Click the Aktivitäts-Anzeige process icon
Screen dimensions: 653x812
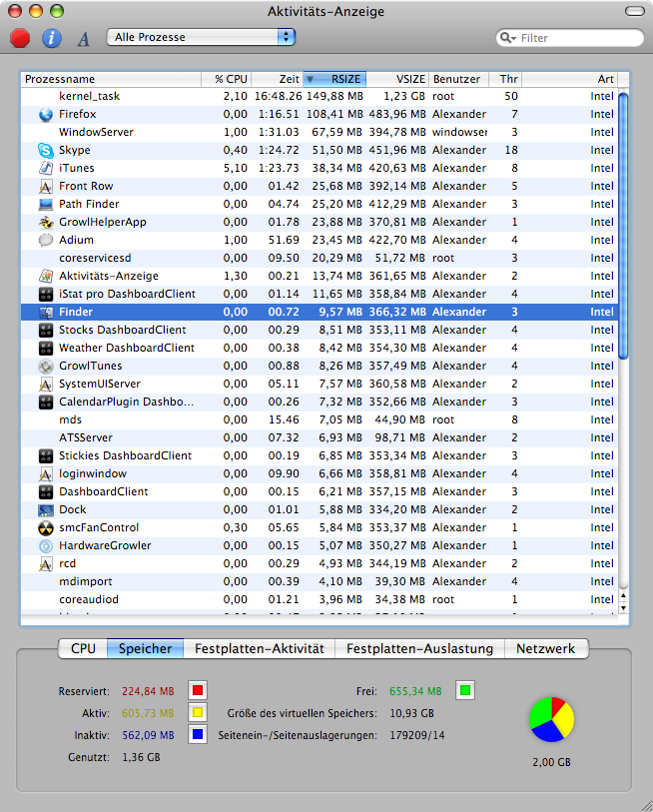[46, 276]
